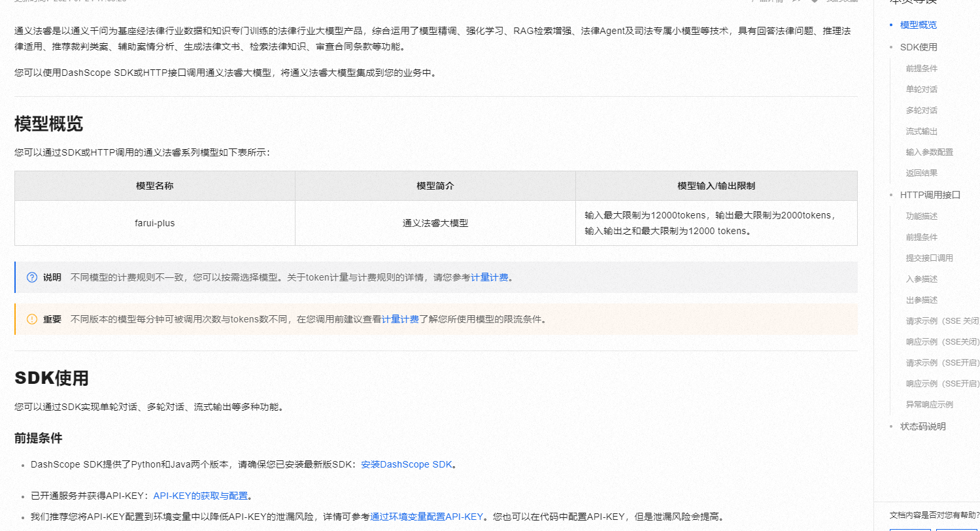The height and width of the screenshot is (531, 980).
Task: Click the orange warning icon beside 重要
Action: point(32,319)
